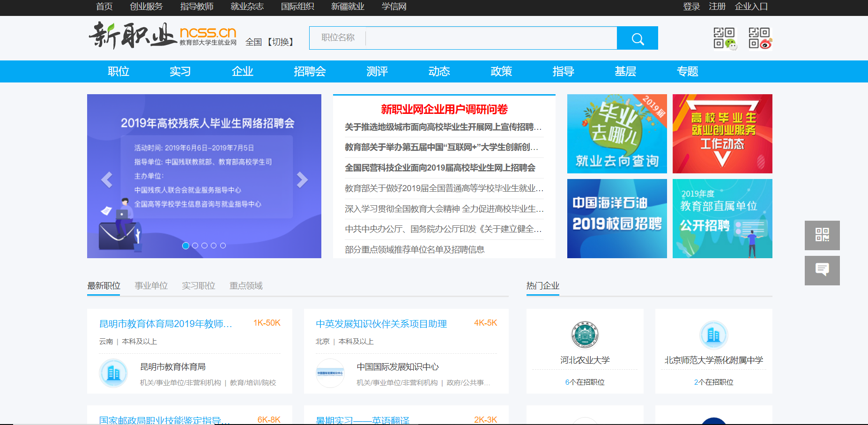Screen dimensions: 868x425
Task: Open 首页 in top bar
Action: coord(104,7)
